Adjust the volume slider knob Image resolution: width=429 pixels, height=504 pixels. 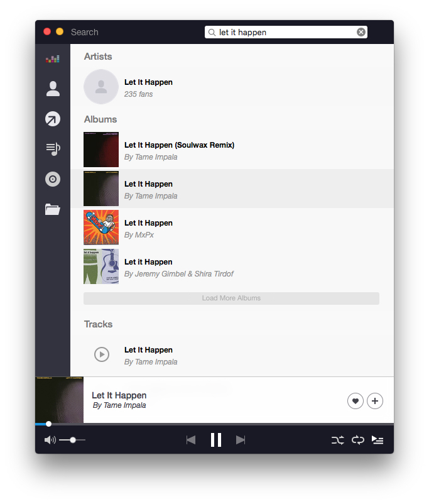73,440
